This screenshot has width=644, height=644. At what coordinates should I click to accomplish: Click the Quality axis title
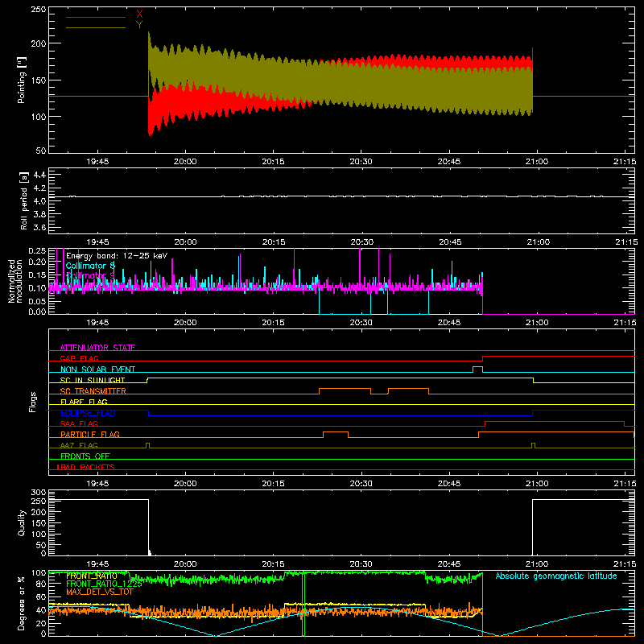[x=22, y=522]
